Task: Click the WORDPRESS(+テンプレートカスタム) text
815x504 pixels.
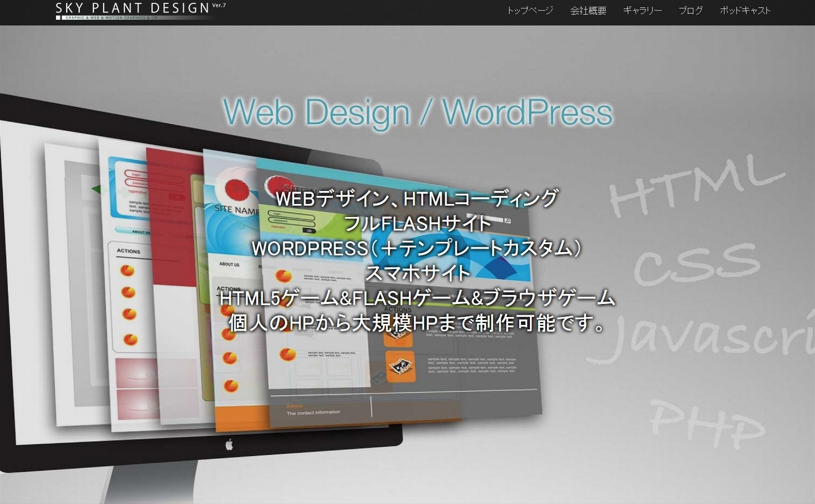Action: click(x=417, y=248)
